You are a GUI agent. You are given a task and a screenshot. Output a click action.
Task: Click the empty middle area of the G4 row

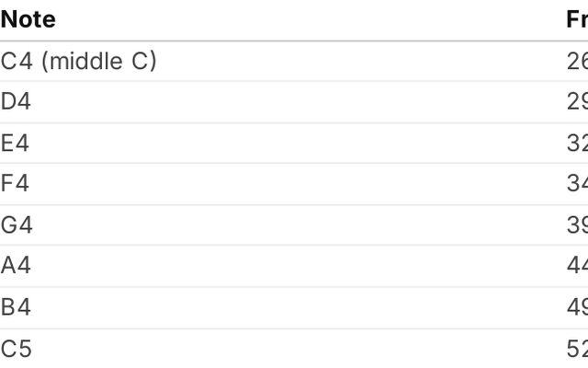(x=294, y=225)
